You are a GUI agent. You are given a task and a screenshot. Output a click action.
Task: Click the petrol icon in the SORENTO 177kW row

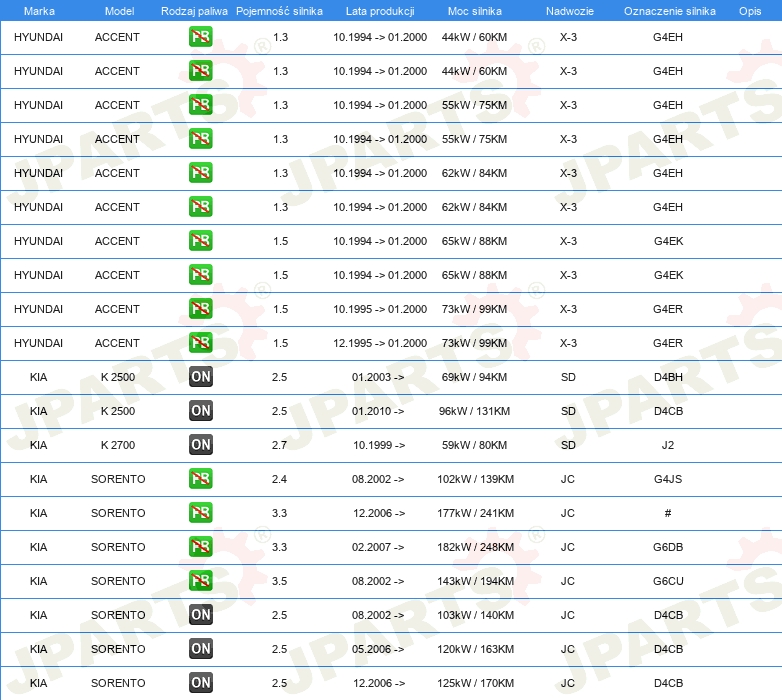coord(200,513)
